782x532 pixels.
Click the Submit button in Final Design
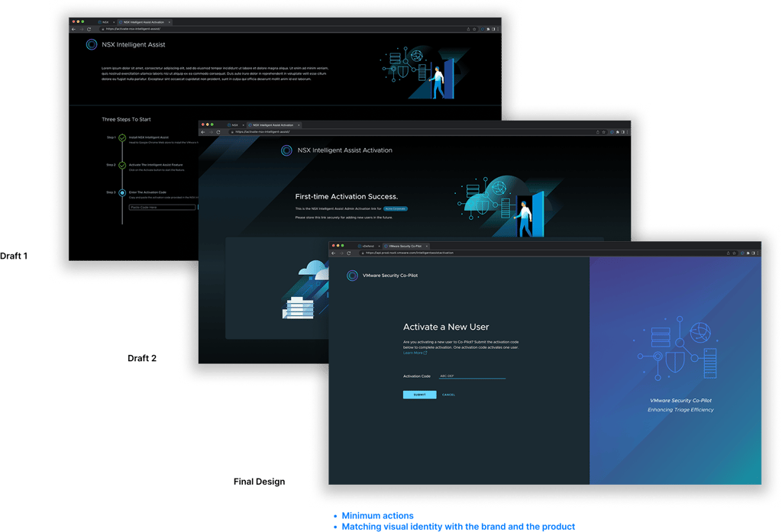point(419,395)
